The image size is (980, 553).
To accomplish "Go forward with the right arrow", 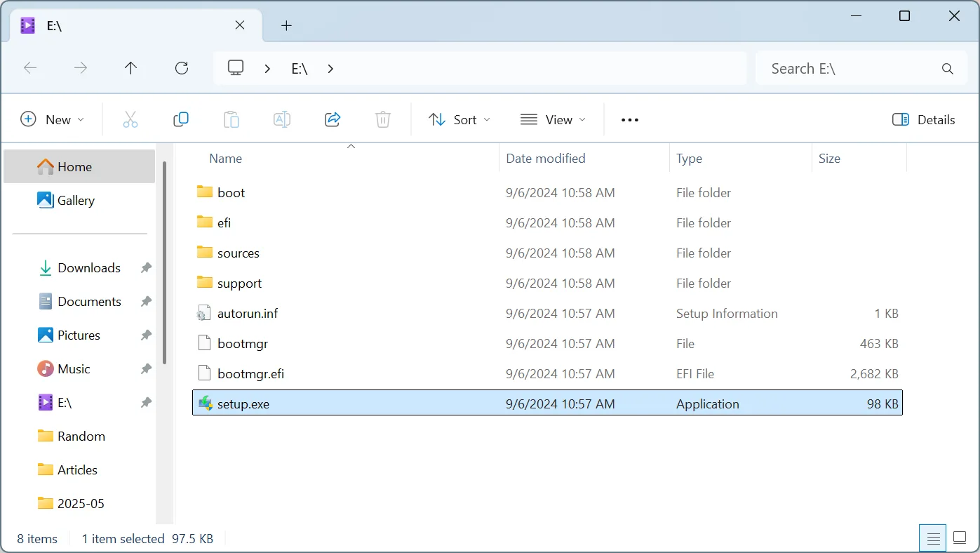I will (x=81, y=68).
